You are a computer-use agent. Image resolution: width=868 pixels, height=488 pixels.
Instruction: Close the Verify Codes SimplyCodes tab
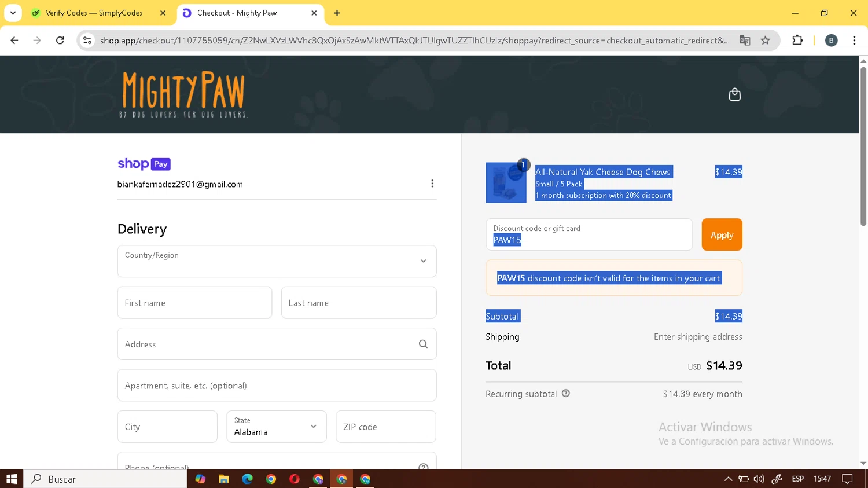[x=163, y=13]
